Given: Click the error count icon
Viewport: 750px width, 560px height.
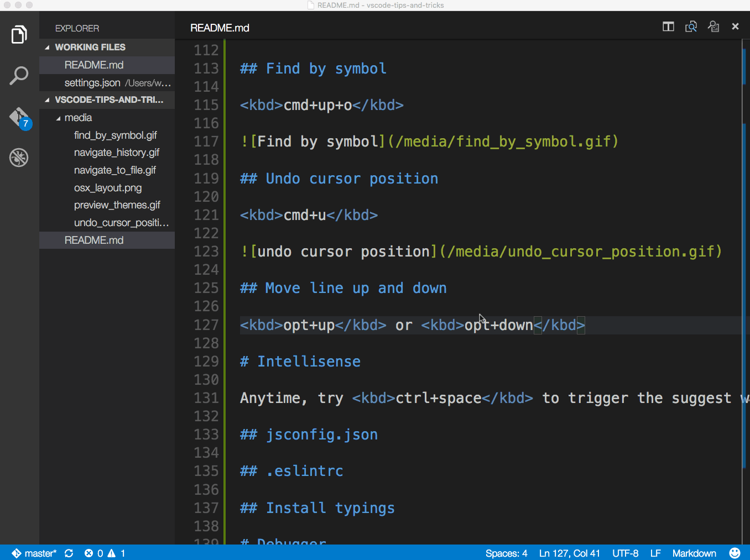Looking at the screenshot, I should 93,553.
